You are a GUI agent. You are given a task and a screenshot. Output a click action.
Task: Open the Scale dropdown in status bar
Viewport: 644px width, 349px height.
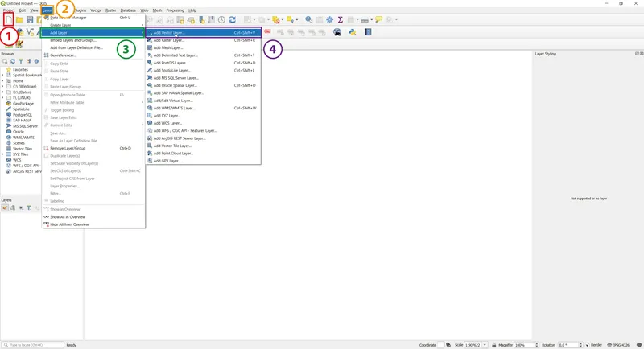485,345
